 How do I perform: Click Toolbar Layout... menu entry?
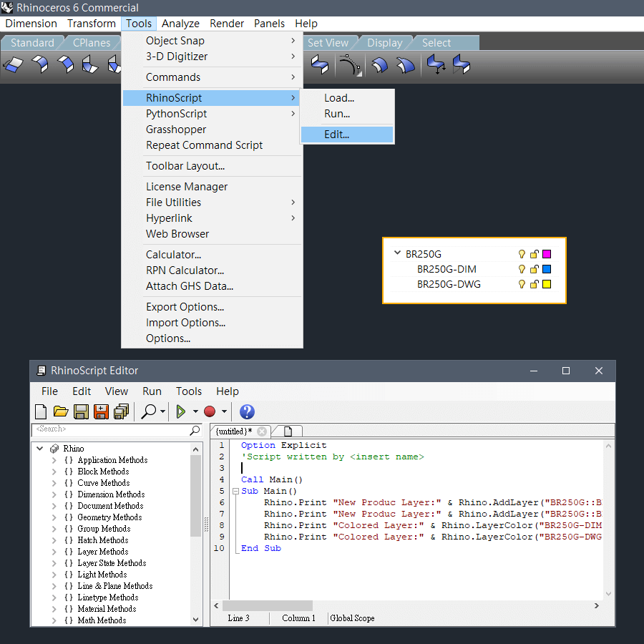(212, 166)
